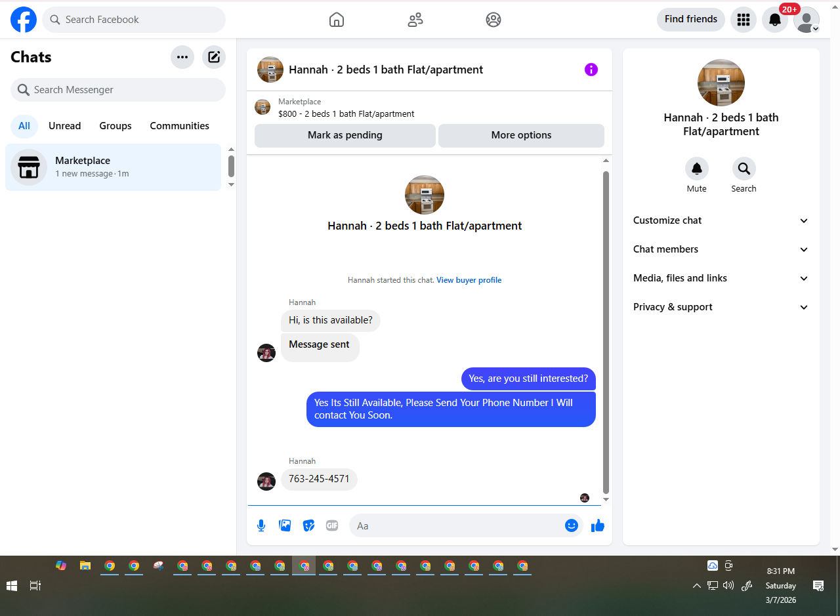Open conversation information purple icon
This screenshot has height=616, width=840.
(591, 70)
